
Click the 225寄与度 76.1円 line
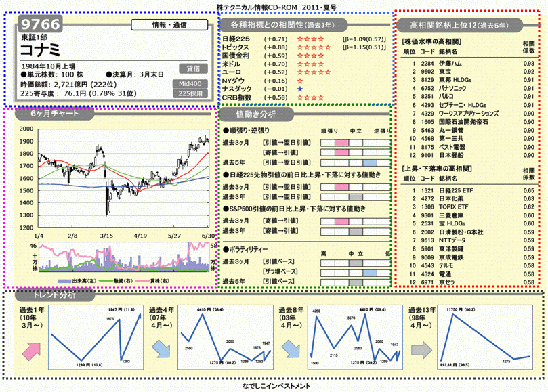tap(79, 93)
